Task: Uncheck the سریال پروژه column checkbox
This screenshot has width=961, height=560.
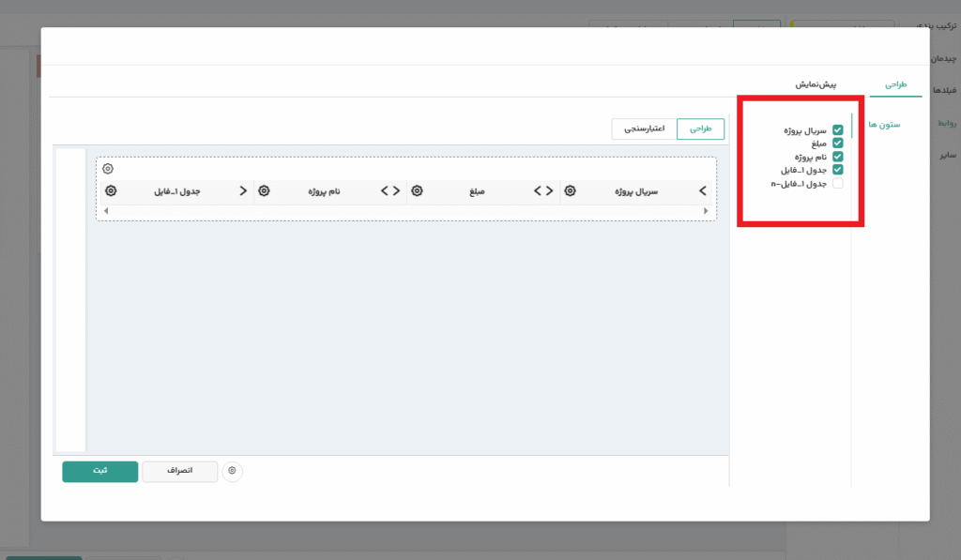Action: (x=838, y=130)
